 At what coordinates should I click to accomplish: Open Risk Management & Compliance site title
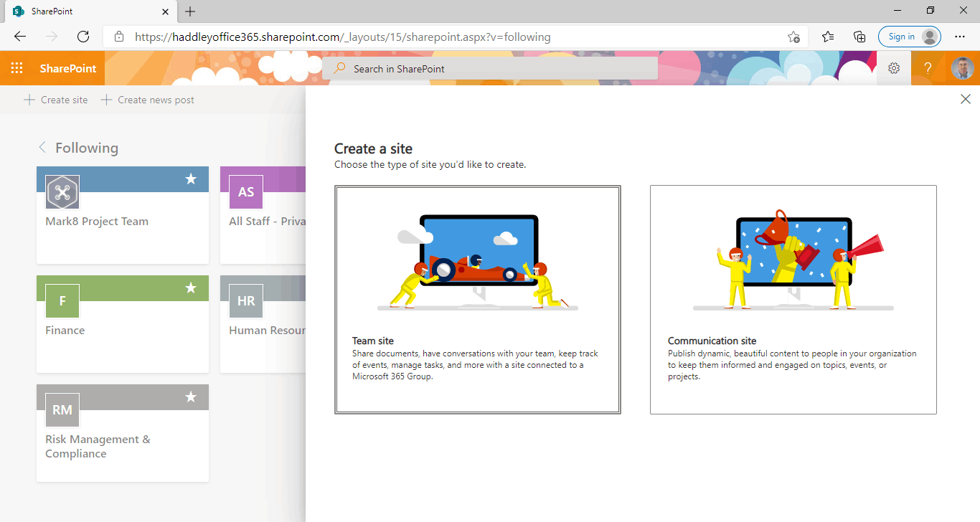point(98,447)
